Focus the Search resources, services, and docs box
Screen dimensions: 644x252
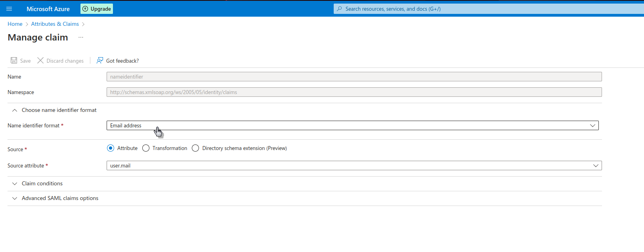pos(489,9)
